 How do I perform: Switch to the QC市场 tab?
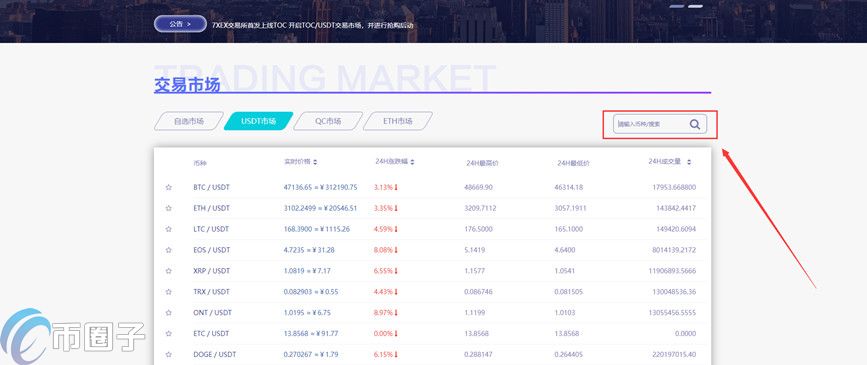328,121
